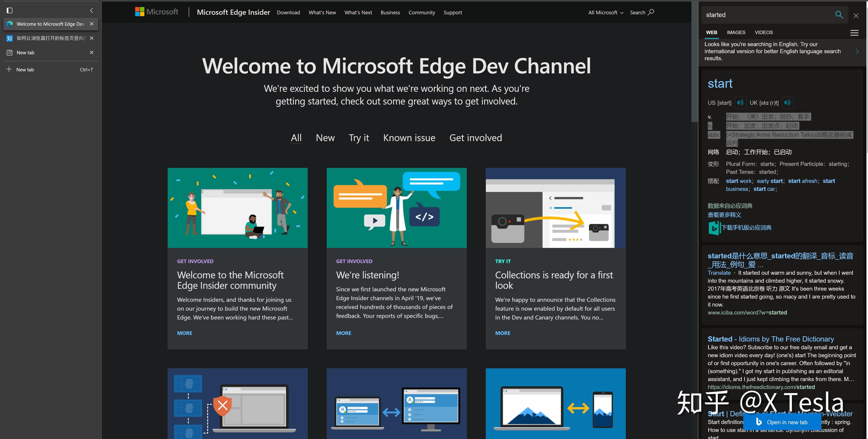Open the 'early start' collocation link

(770, 181)
